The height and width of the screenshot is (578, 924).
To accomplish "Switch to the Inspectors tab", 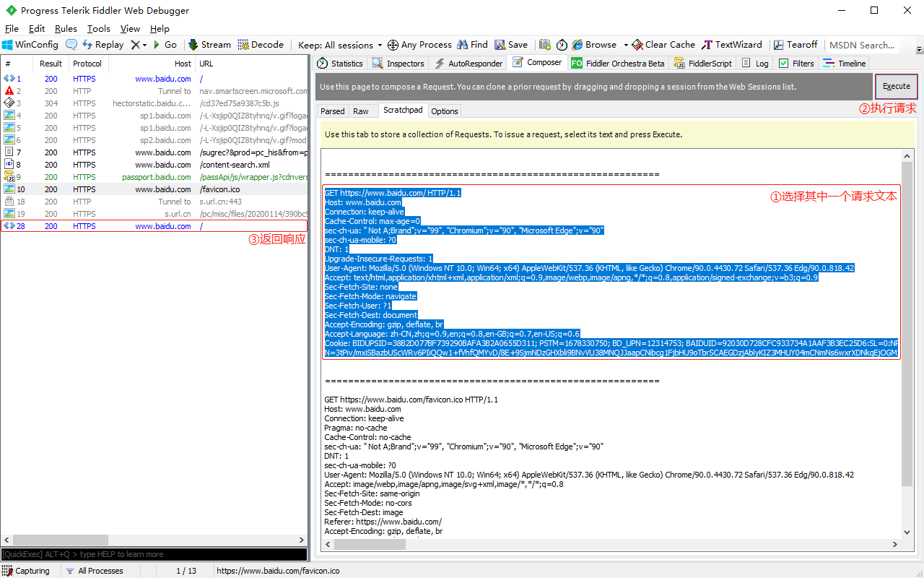I will [x=398, y=64].
